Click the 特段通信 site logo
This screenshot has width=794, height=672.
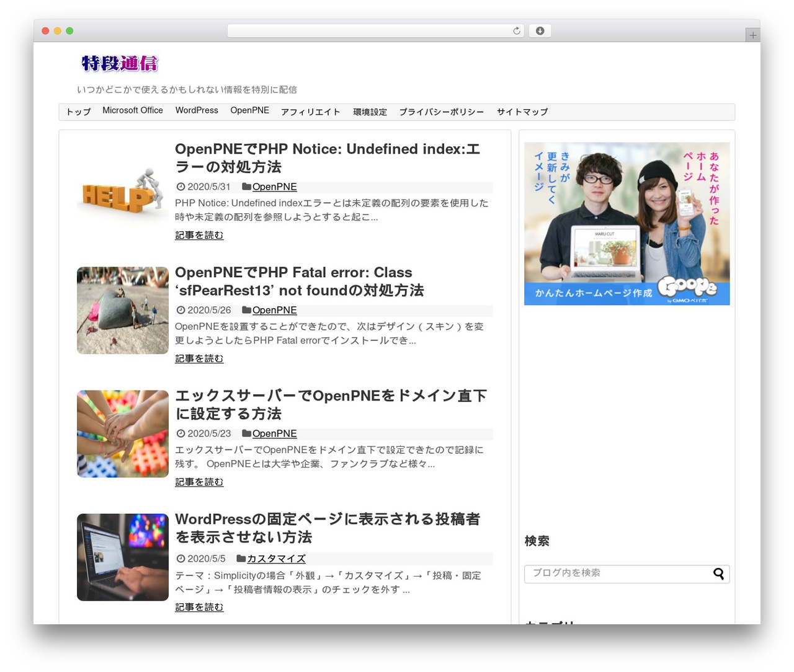pos(119,63)
